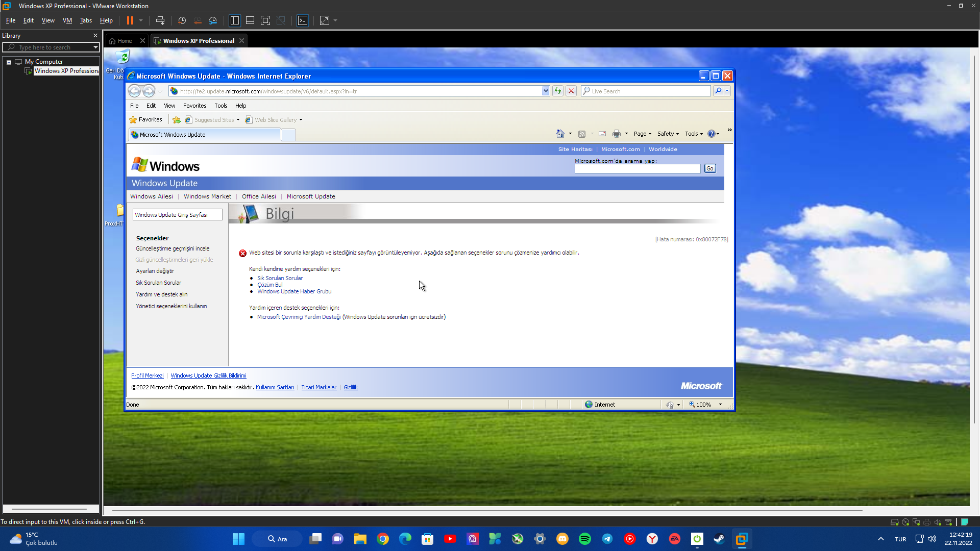Expand the address bar dropdown arrow

tap(546, 91)
